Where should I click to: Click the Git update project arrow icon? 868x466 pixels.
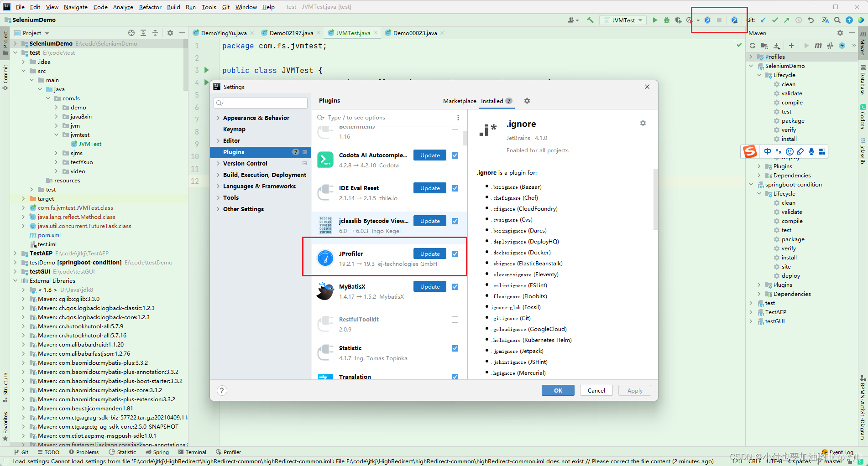click(763, 20)
